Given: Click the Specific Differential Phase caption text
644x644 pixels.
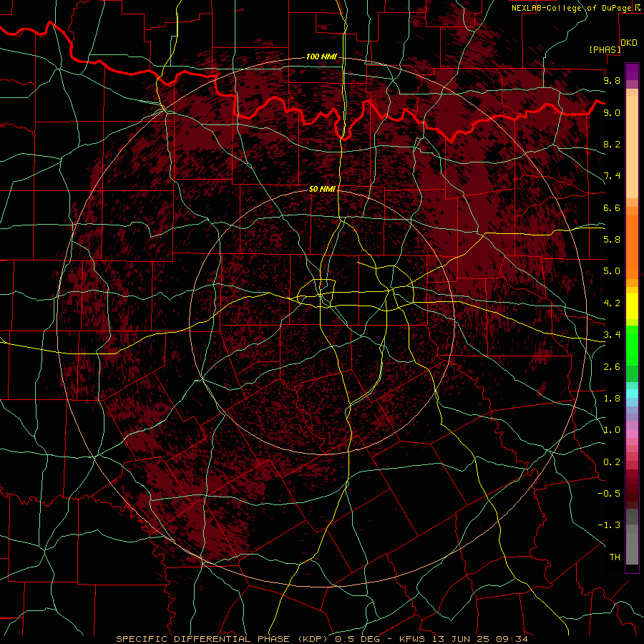Looking at the screenshot, I should (x=322, y=639).
